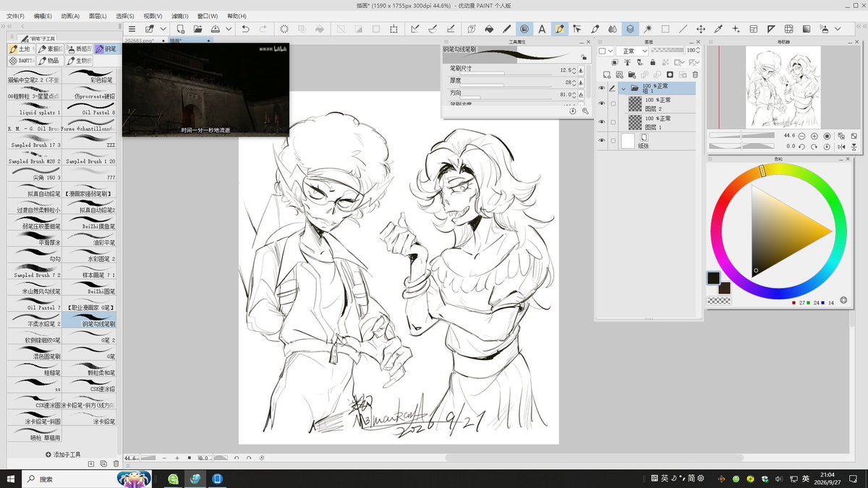
Task: Toggle the Lock layer icon
Action: coord(653,62)
